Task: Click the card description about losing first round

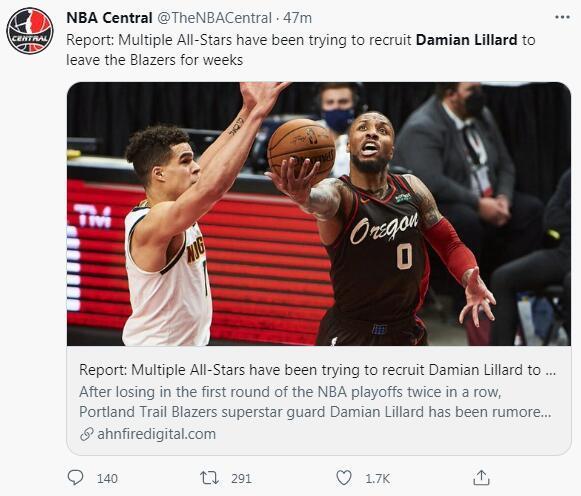Action: tap(315, 402)
